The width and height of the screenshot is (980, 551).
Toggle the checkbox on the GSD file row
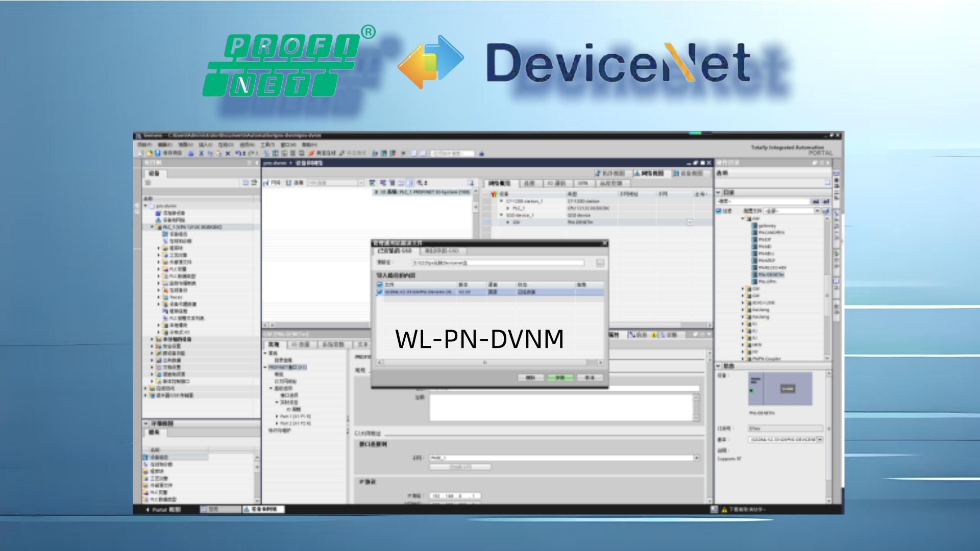pos(379,292)
